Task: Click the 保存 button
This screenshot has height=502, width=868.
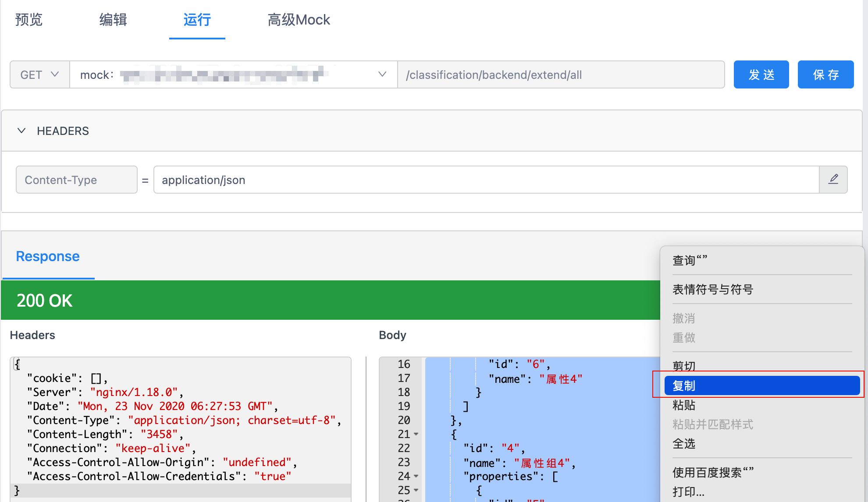Action: point(825,75)
